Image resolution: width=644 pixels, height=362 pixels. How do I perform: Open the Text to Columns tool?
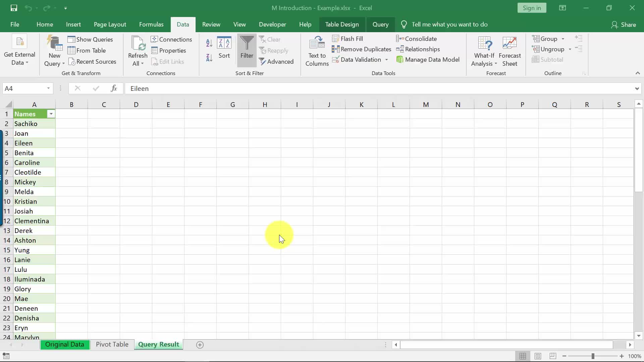coord(317,51)
